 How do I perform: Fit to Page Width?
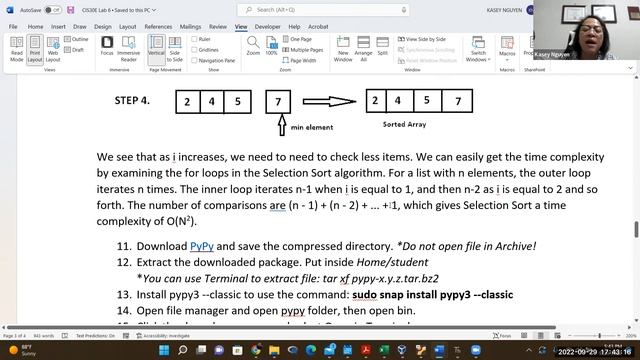click(x=299, y=60)
